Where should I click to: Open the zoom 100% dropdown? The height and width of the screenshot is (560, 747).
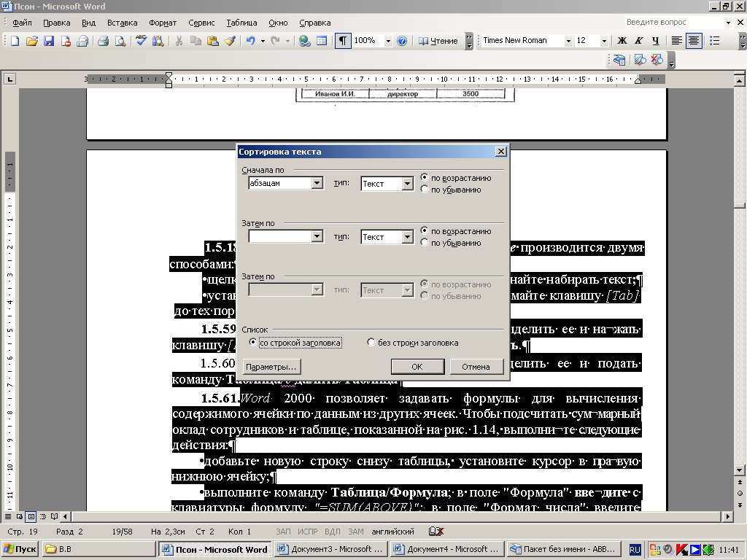pos(388,41)
